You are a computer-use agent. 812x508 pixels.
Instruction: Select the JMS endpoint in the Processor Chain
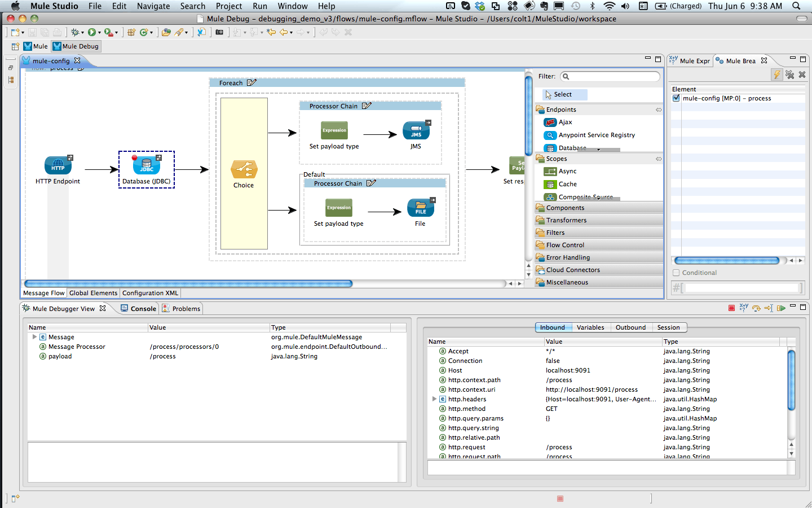click(416, 131)
